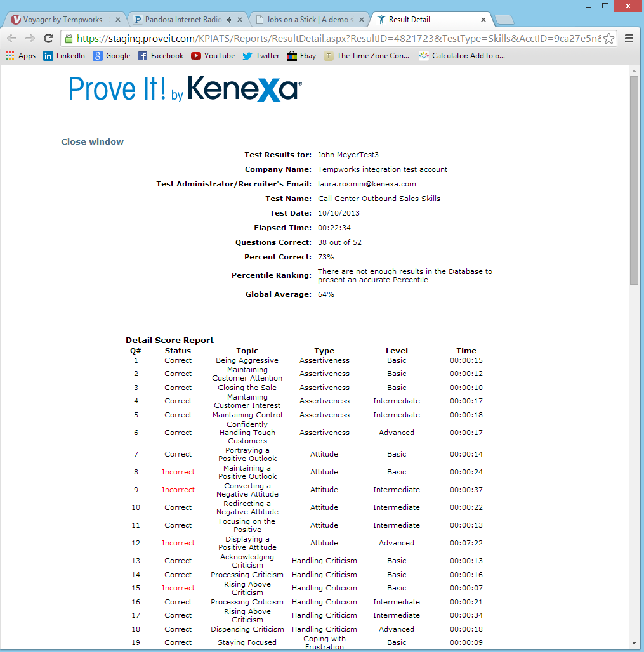Open the Calculator bookmark
644x652 pixels.
pyautogui.click(x=462, y=56)
